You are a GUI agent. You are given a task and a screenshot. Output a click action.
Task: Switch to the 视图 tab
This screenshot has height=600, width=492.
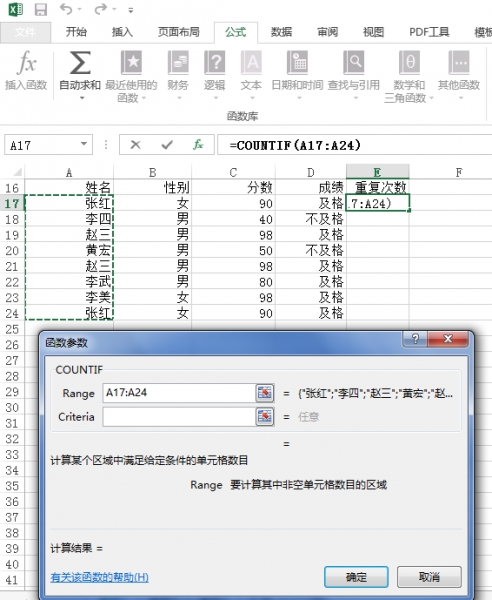(x=373, y=32)
